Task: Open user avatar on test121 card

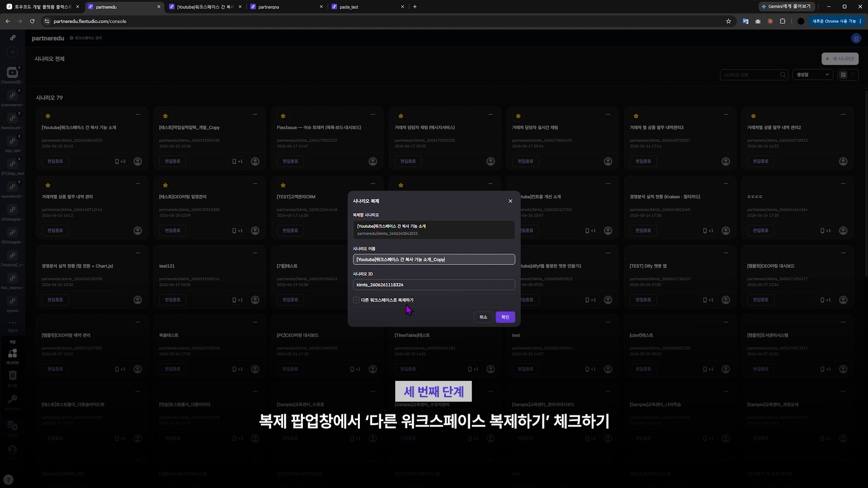Action: pyautogui.click(x=255, y=300)
